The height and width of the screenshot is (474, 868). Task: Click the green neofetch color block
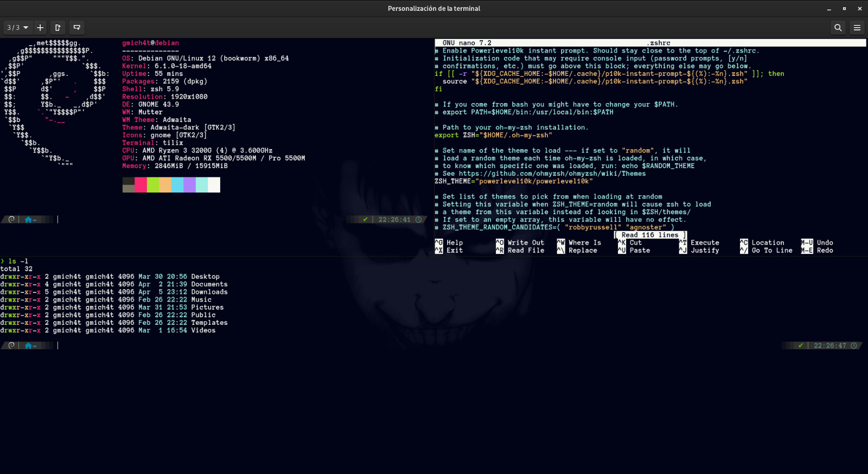pyautogui.click(x=153, y=185)
